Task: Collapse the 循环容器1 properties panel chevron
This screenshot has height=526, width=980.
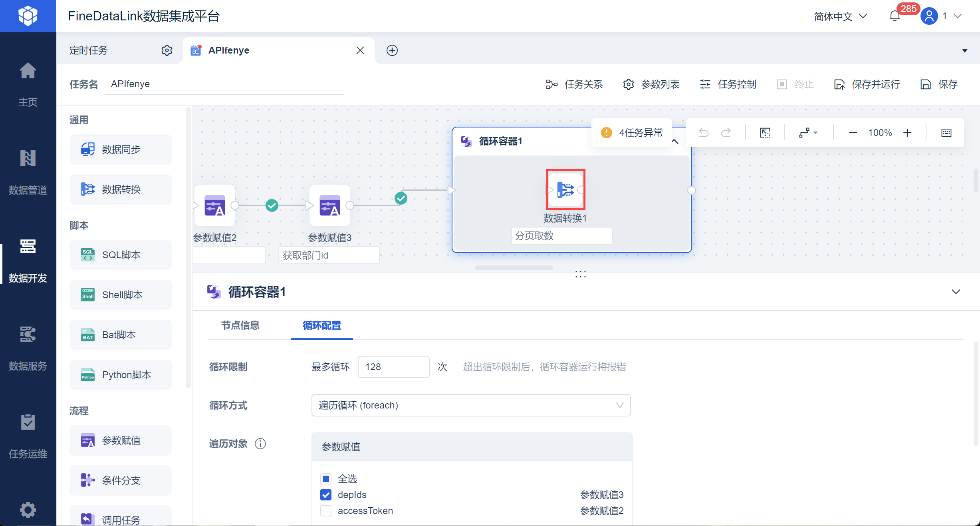Action: (x=956, y=292)
